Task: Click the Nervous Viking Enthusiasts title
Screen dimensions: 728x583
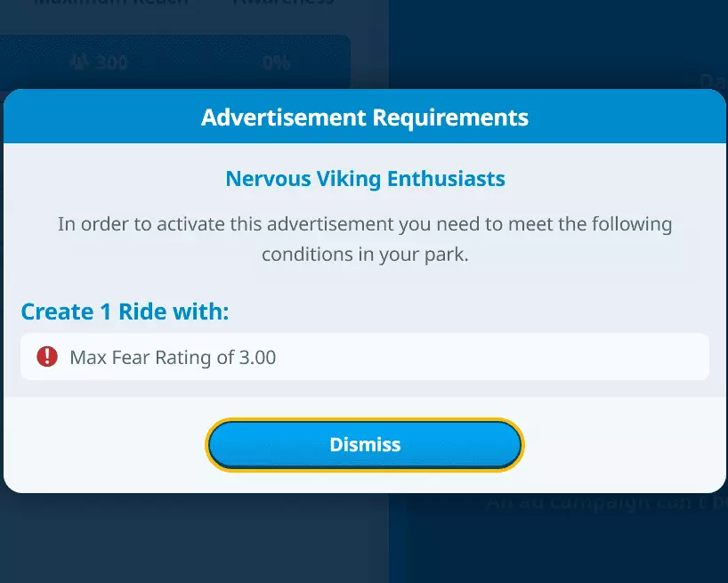Action: click(365, 179)
